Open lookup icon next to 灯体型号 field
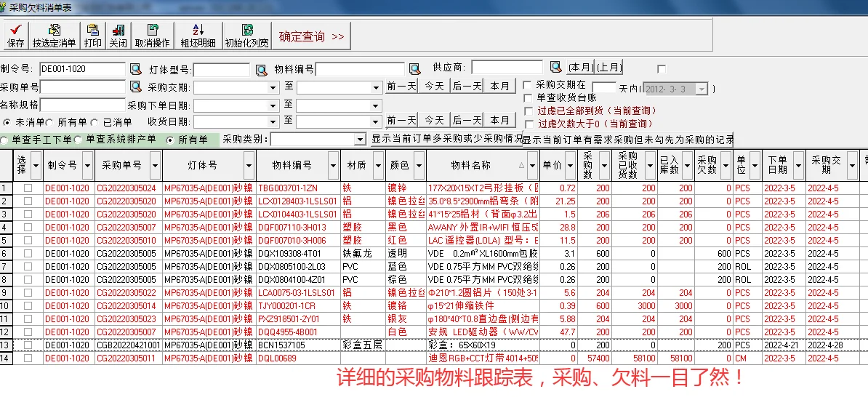Image resolution: width=868 pixels, height=397 pixels. [x=261, y=70]
